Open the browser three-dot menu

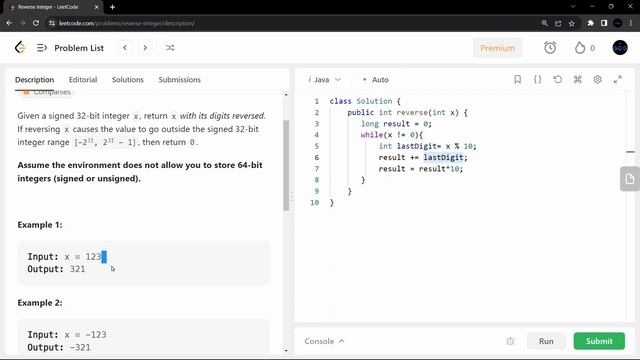click(x=631, y=23)
